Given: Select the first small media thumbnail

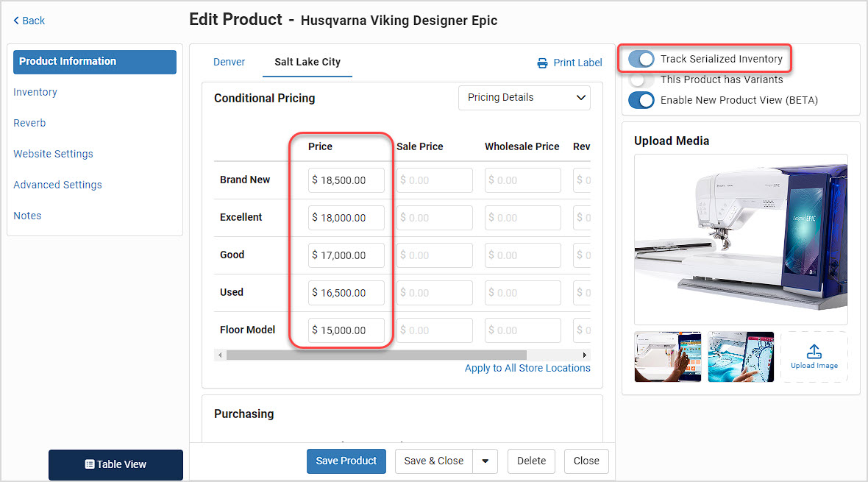Looking at the screenshot, I should [668, 357].
